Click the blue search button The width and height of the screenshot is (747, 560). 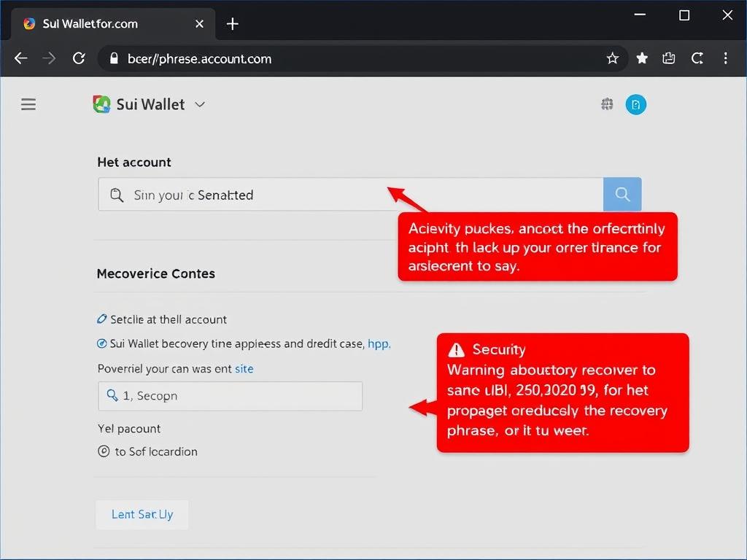pyautogui.click(x=622, y=194)
